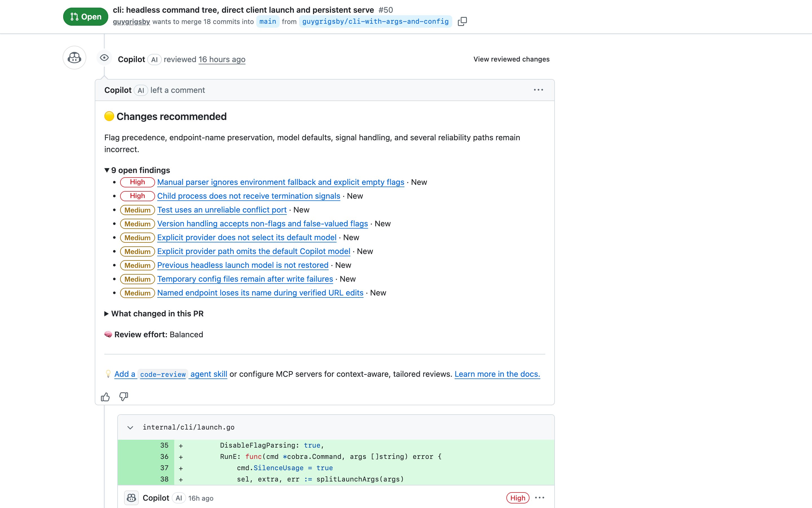Select the main base branch label
Screen dimensions: 812x508
[x=268, y=21]
